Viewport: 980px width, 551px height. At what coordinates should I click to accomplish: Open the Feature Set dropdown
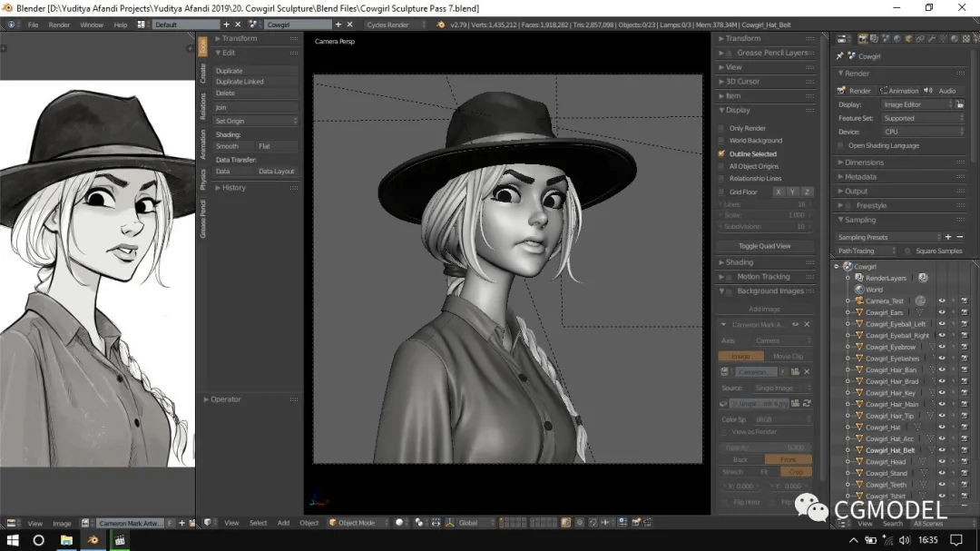pyautogui.click(x=923, y=118)
